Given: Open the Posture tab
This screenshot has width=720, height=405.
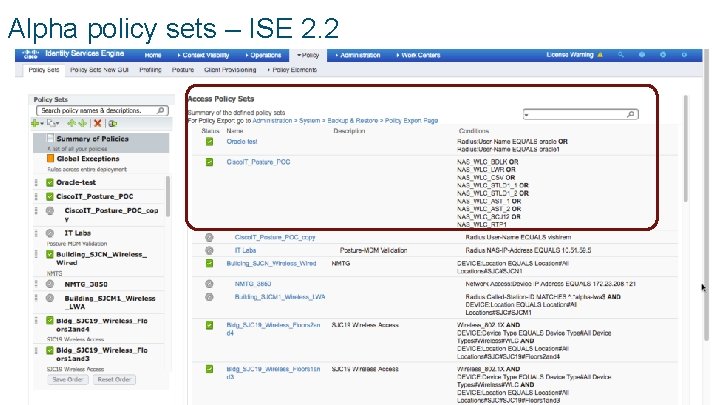Looking at the screenshot, I should [183, 70].
